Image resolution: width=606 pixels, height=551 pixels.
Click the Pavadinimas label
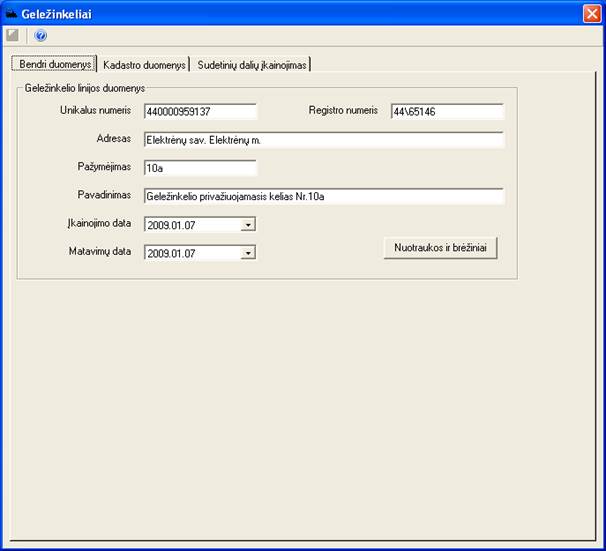[x=104, y=195]
